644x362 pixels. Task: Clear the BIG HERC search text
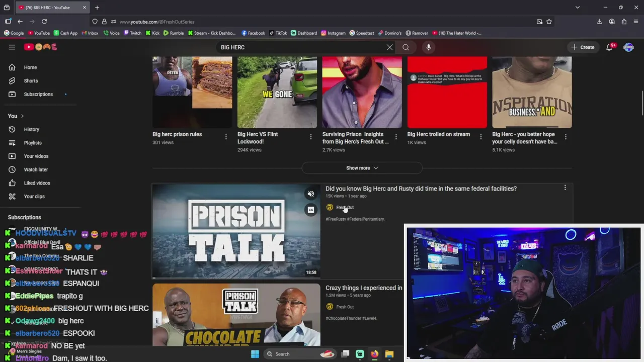389,47
